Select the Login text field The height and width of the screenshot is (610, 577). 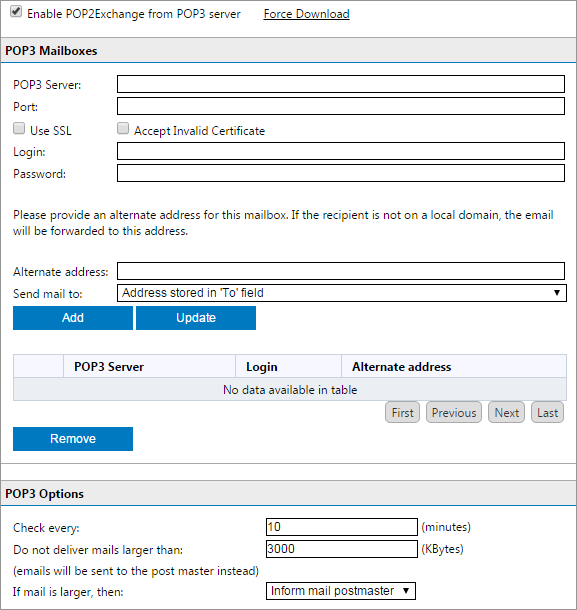pyautogui.click(x=341, y=151)
